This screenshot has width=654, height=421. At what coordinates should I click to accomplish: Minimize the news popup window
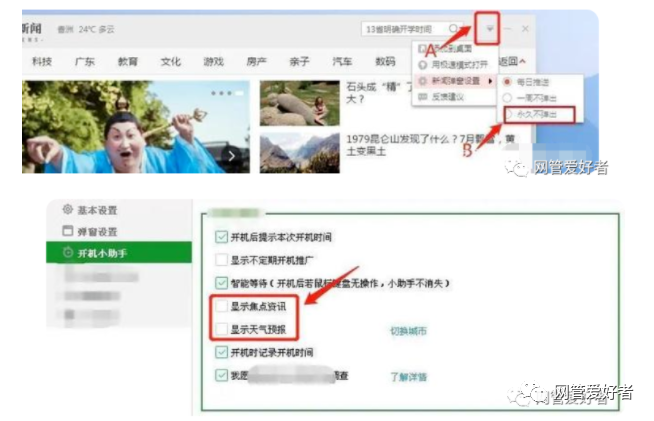[x=508, y=28]
